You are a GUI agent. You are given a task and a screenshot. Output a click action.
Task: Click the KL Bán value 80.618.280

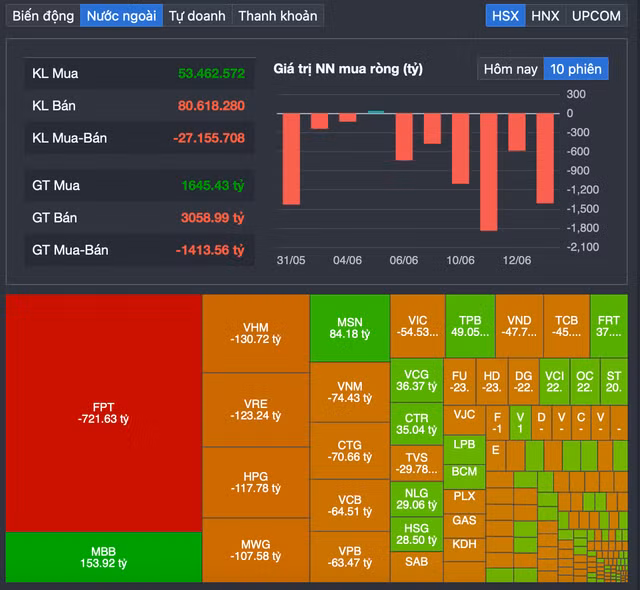211,106
